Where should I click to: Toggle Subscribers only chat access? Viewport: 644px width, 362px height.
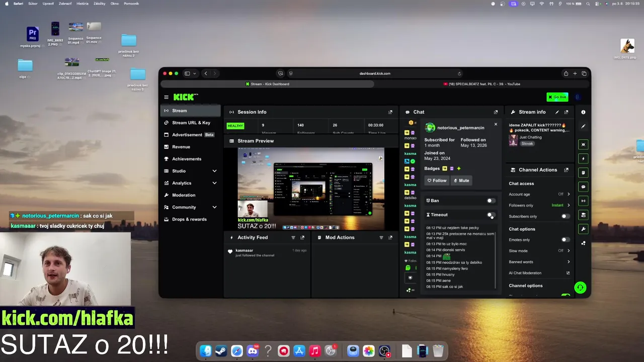(566, 216)
